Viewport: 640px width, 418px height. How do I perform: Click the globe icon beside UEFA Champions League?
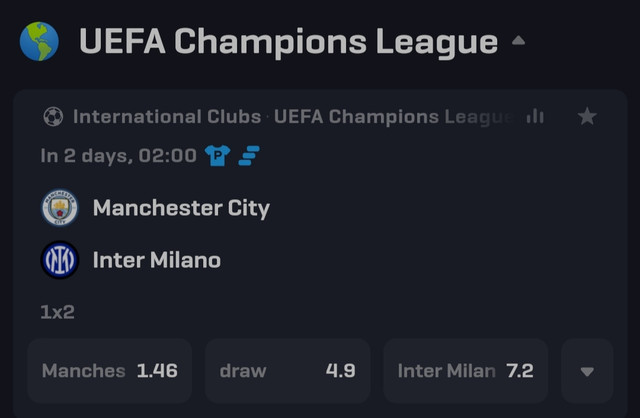(x=39, y=41)
